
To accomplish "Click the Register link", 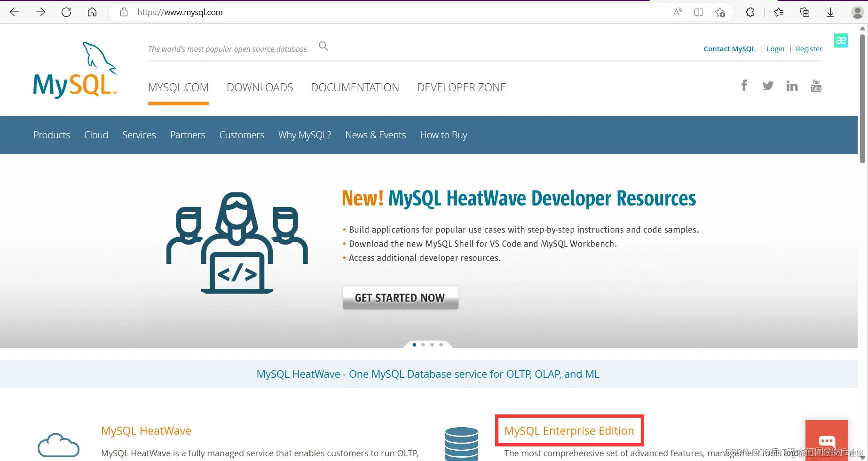I will [x=809, y=49].
